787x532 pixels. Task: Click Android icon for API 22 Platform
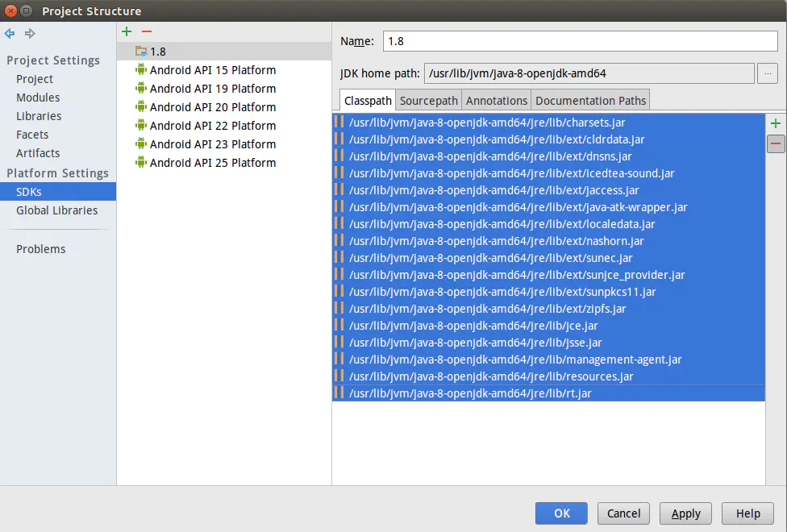pos(141,126)
